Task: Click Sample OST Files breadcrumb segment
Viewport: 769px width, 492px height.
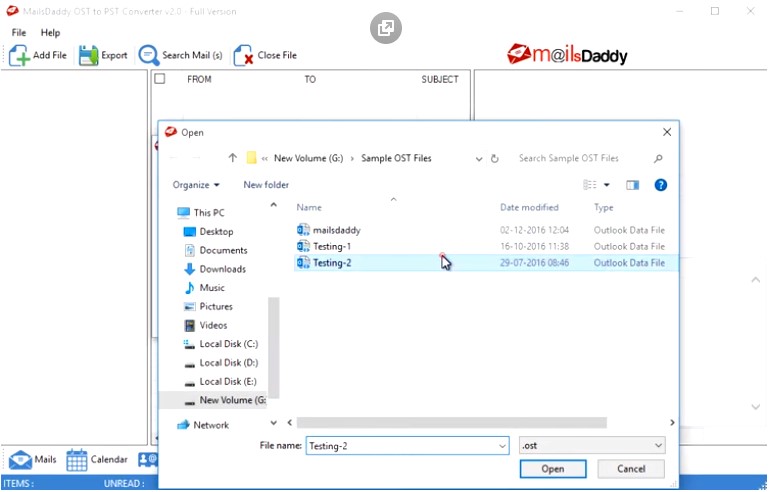Action: tap(396, 158)
